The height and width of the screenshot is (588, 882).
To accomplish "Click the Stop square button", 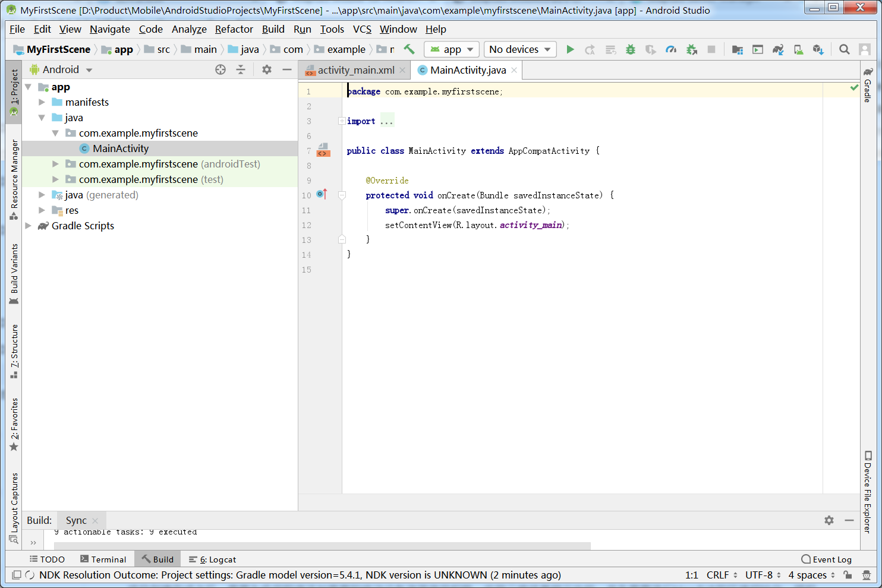I will point(711,49).
